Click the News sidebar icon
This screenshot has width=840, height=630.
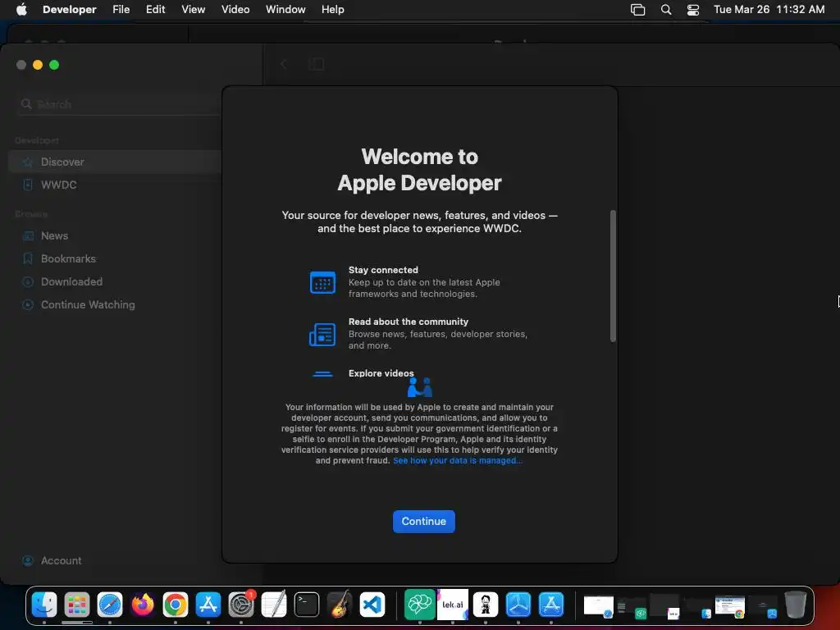tap(28, 235)
